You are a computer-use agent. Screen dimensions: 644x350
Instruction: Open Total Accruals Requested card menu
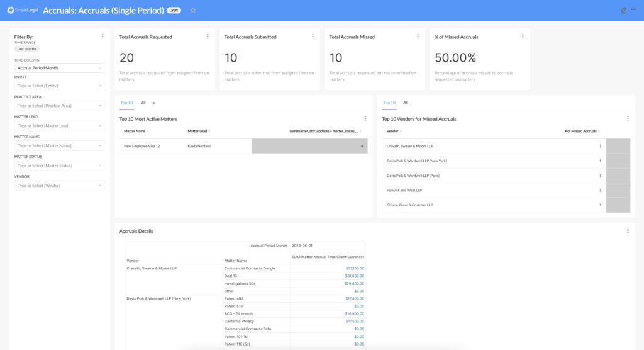tap(208, 37)
